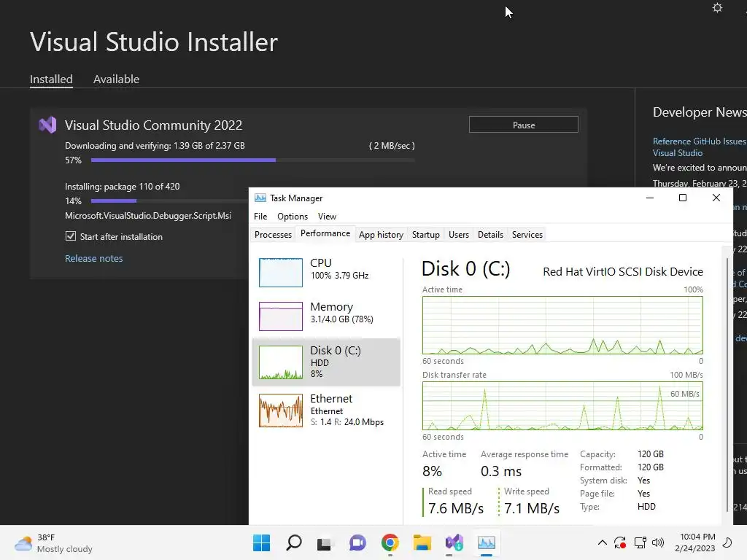747x560 pixels.
Task: Open Task Manager View menu
Action: pyautogui.click(x=327, y=216)
